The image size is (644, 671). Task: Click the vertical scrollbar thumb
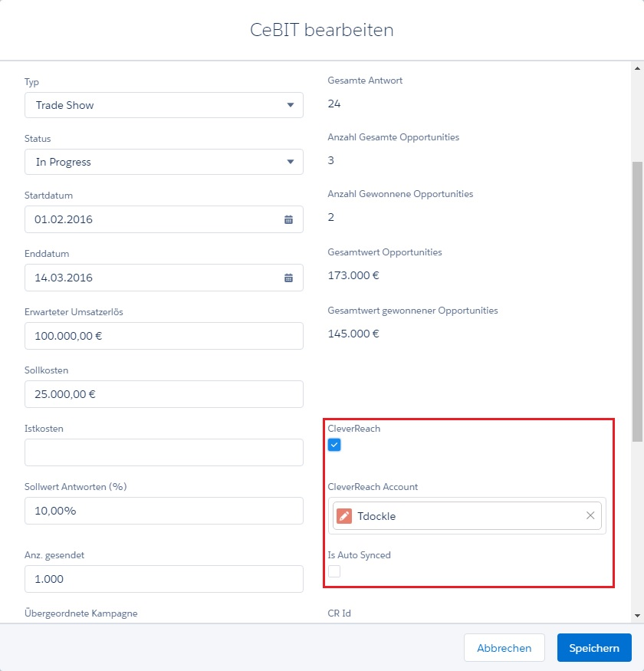tap(637, 301)
